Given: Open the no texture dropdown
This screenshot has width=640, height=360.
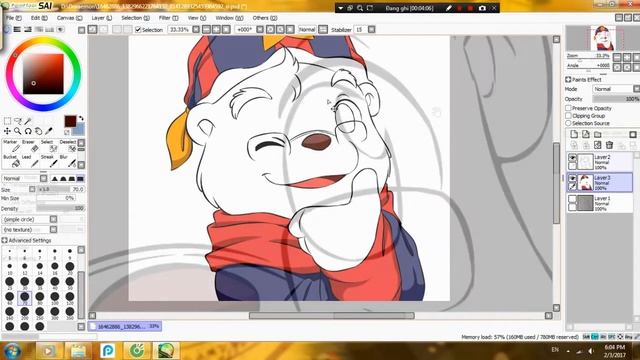Looking at the screenshot, I should click(29, 229).
